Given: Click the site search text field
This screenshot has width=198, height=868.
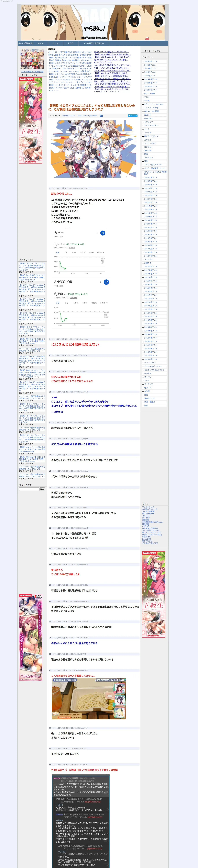Looking at the screenshot, I should pos(29,489).
